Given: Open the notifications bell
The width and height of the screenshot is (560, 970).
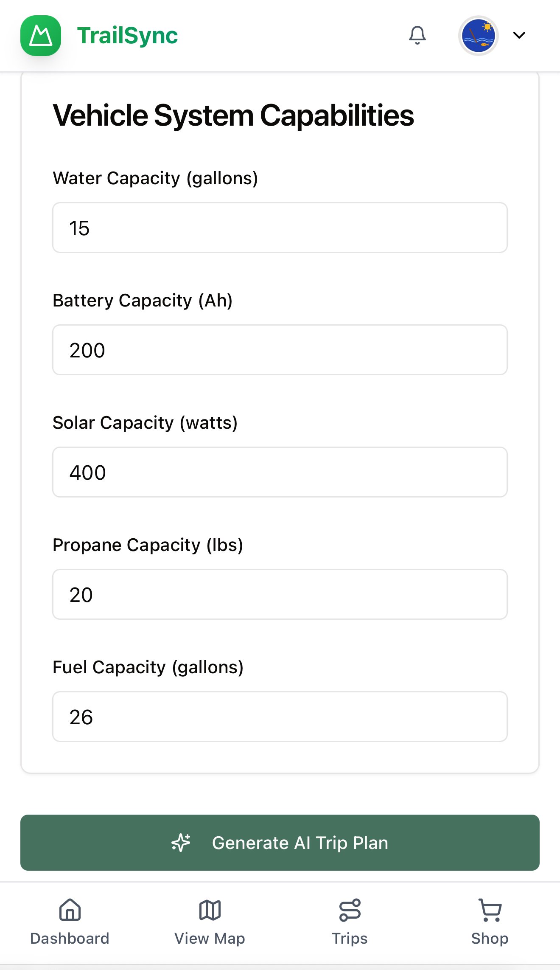Looking at the screenshot, I should (417, 35).
